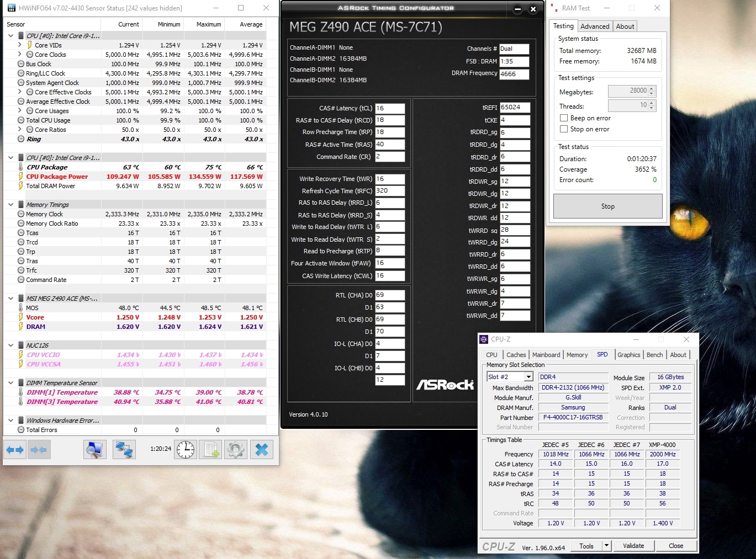The width and height of the screenshot is (756, 559).
Task: Click the Average column header in HWiNFO
Action: pos(245,24)
